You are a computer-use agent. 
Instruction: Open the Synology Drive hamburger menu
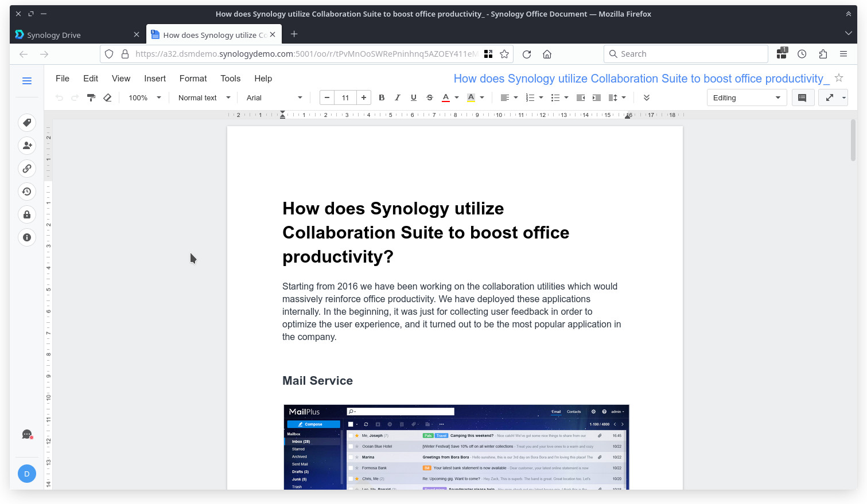point(27,81)
